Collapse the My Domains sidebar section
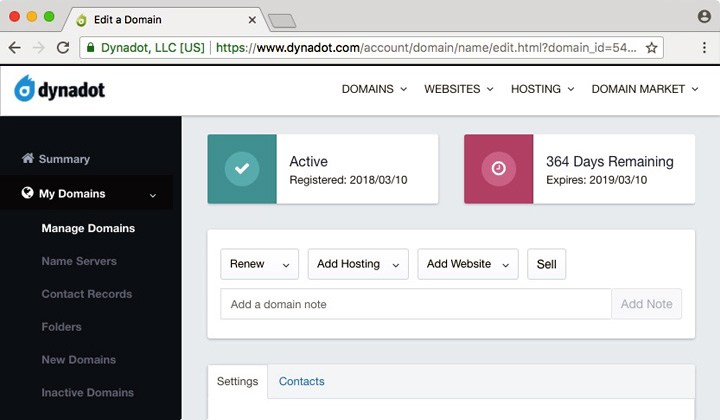Screen dimensions: 720x420 pos(153,195)
